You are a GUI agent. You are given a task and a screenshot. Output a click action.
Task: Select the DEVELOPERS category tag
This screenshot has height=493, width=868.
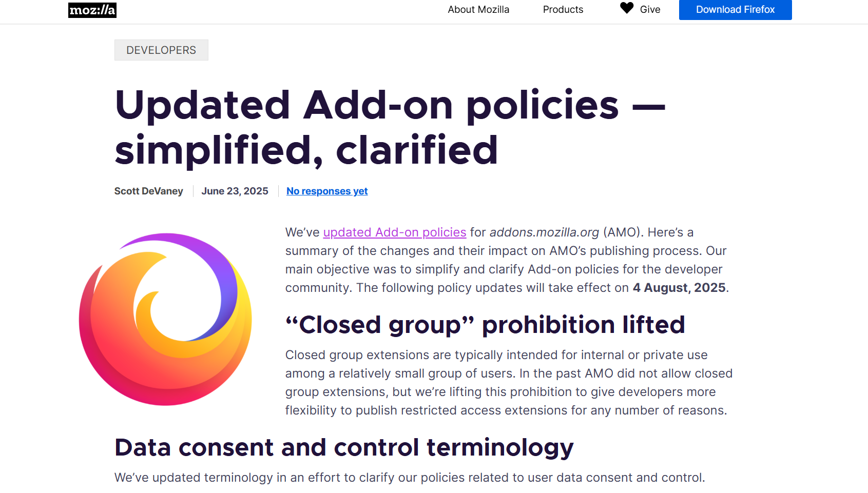(161, 50)
